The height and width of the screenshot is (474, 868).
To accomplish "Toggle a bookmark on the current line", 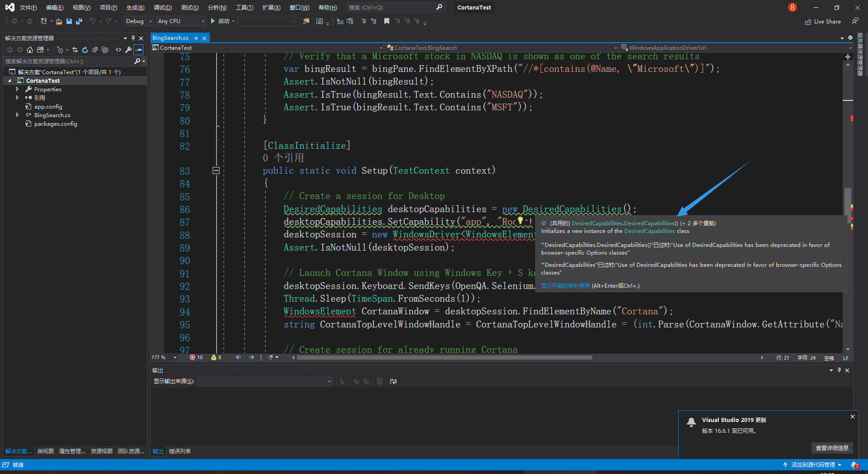I will (x=387, y=21).
